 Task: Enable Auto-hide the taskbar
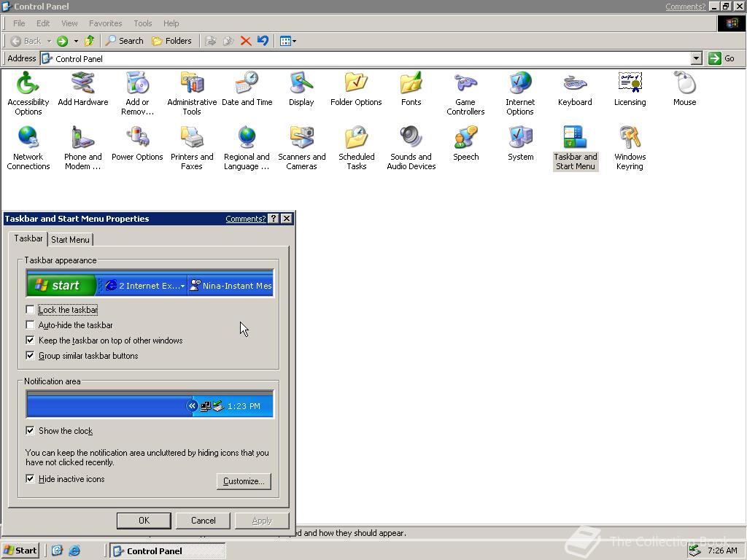click(30, 324)
